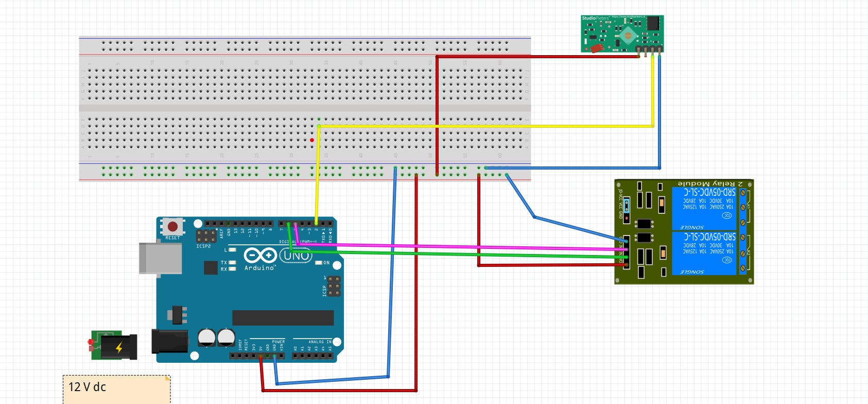Click the Arduino infinity logo

[260, 255]
